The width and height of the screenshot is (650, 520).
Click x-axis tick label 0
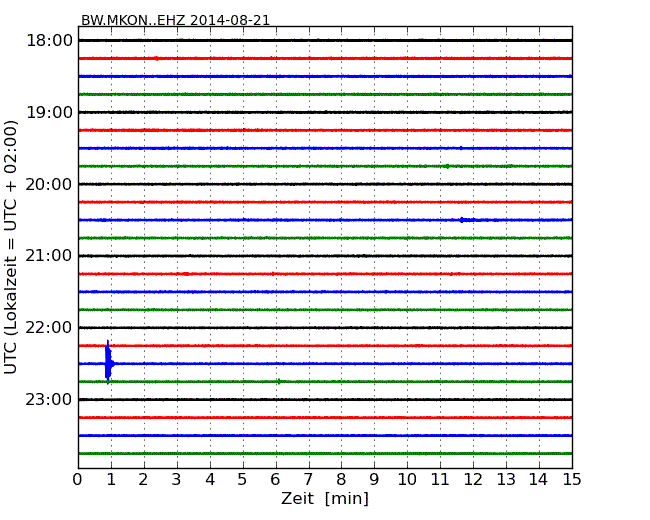(78, 480)
